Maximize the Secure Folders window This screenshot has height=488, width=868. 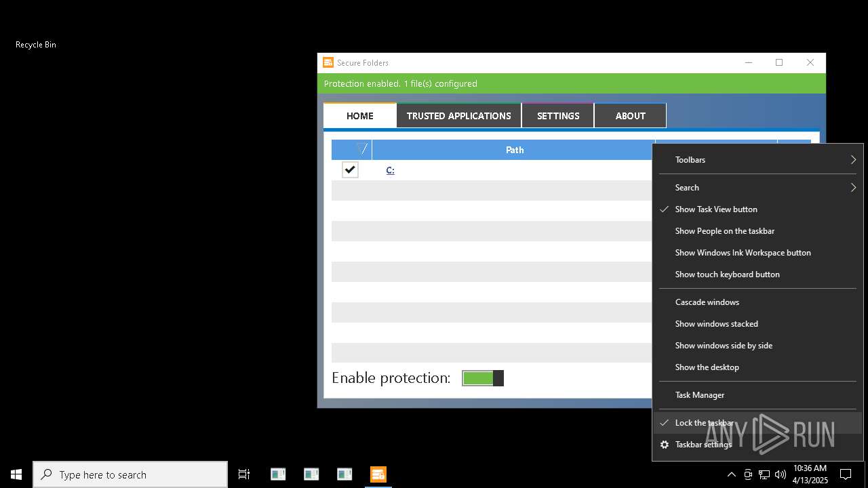(779, 62)
